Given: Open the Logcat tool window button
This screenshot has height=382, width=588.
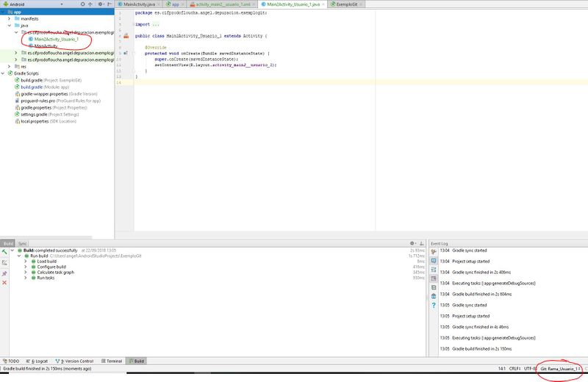Looking at the screenshot, I should [37, 361].
